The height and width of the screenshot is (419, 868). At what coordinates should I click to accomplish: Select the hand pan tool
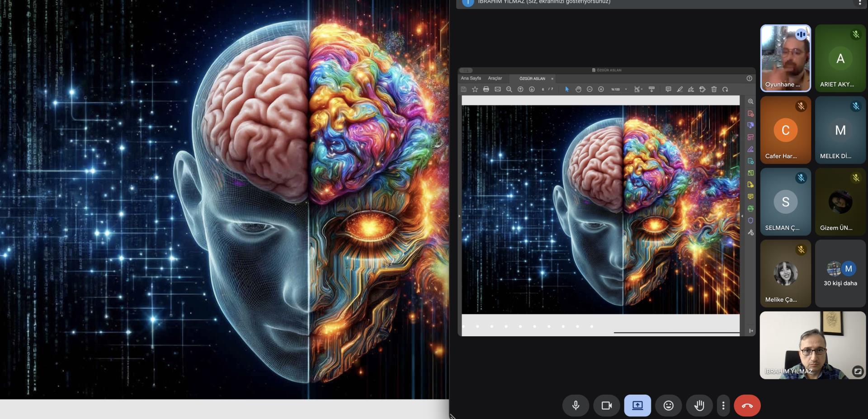578,89
